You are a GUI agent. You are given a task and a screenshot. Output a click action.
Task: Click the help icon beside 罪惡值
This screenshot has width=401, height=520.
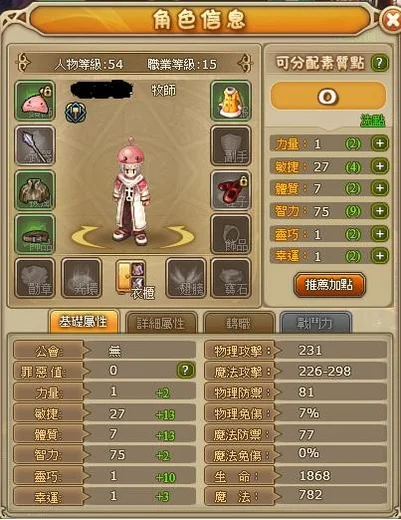(x=185, y=370)
